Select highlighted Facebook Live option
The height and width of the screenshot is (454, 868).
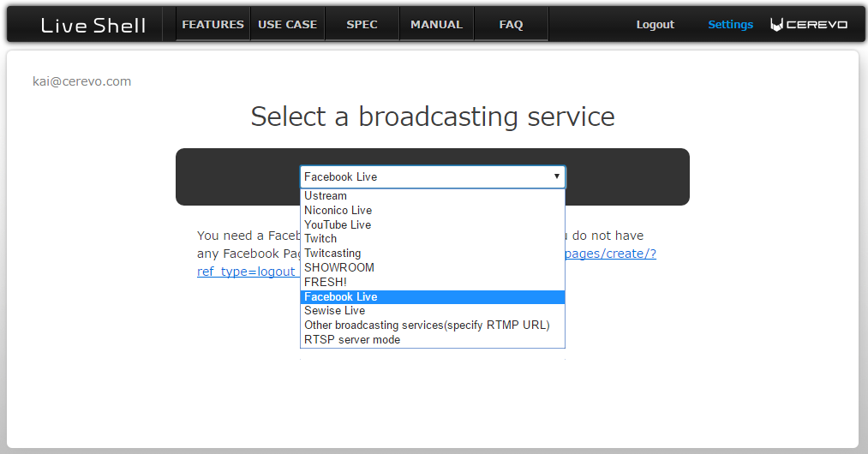[433, 296]
